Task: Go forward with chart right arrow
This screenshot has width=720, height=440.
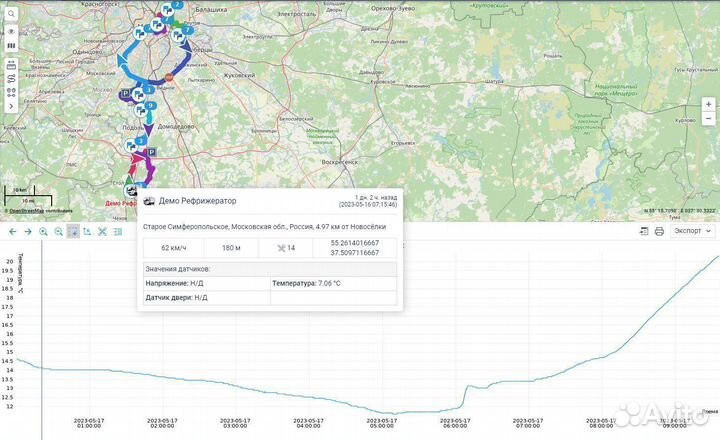Action: 28,231
